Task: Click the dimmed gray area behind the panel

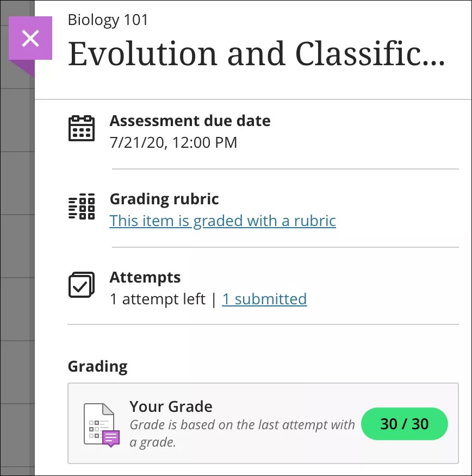Action: tap(16, 272)
